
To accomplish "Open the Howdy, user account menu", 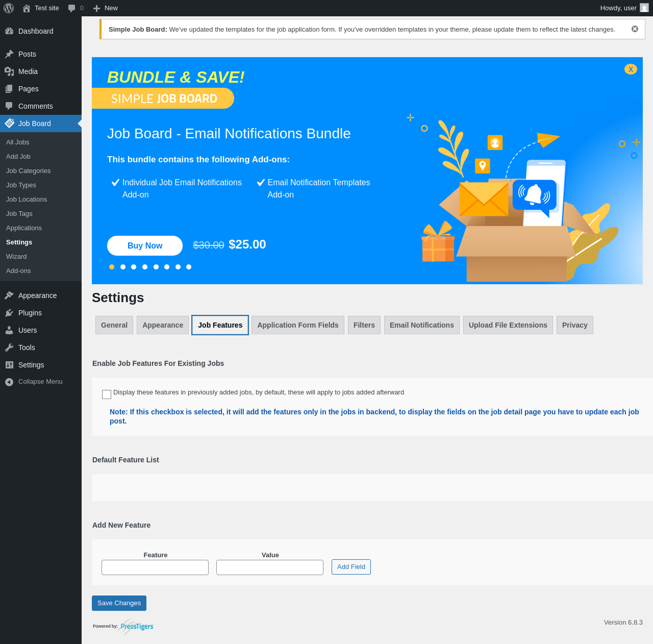I will point(624,8).
